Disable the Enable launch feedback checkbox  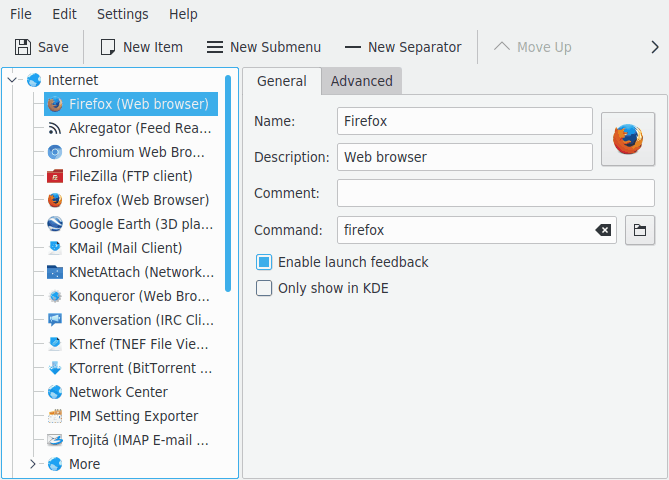point(264,262)
